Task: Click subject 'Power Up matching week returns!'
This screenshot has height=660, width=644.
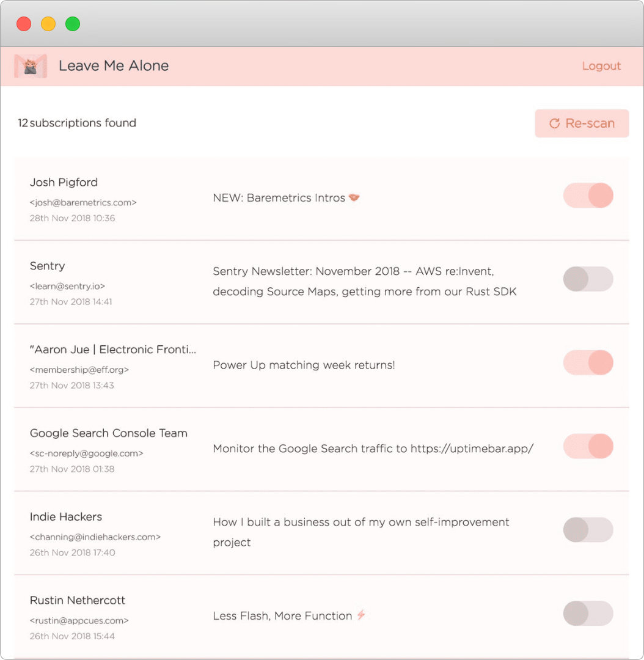Action: pyautogui.click(x=304, y=365)
